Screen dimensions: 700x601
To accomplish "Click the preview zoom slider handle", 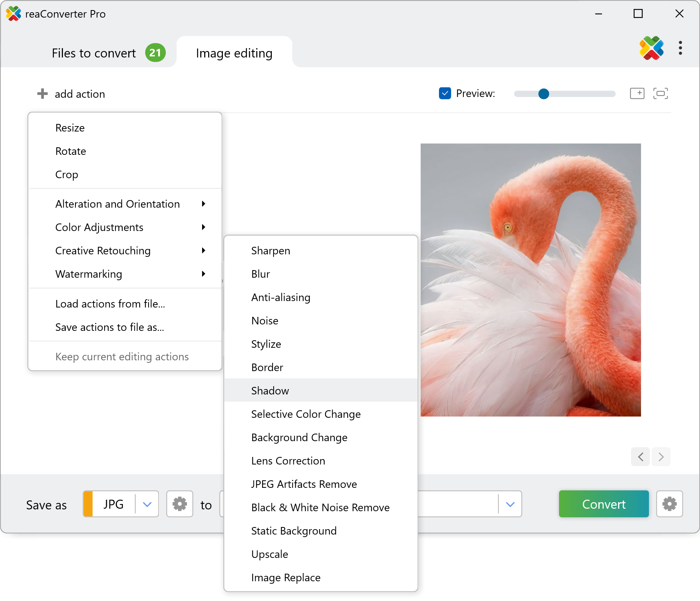I will 544,94.
